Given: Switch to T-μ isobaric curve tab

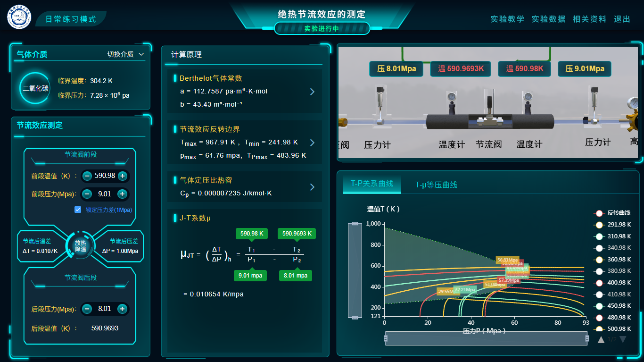Looking at the screenshot, I should (436, 185).
